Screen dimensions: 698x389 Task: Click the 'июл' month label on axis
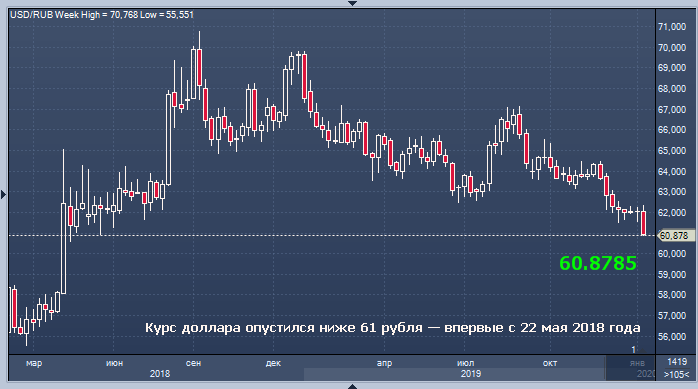[465, 363]
